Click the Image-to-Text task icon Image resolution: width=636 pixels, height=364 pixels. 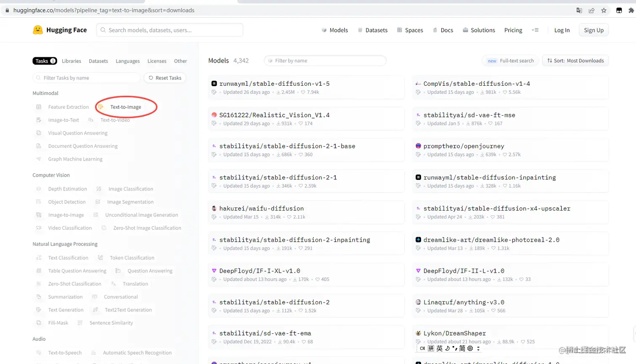39,120
